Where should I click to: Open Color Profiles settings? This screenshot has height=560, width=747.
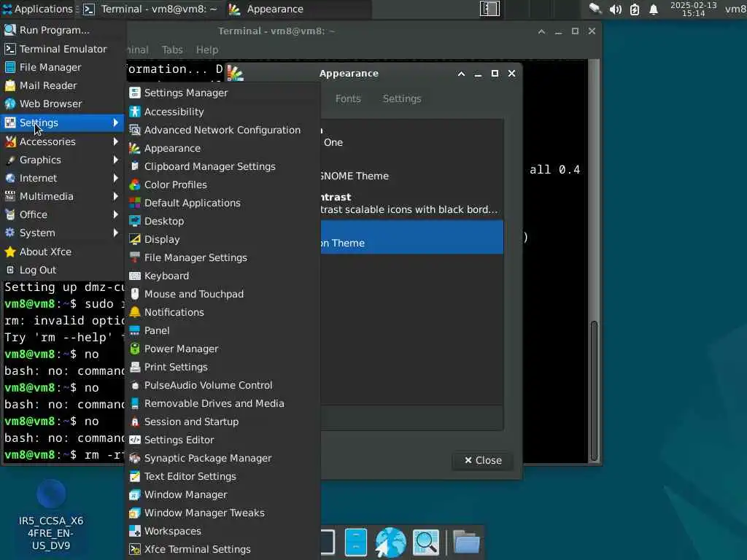click(x=222, y=184)
